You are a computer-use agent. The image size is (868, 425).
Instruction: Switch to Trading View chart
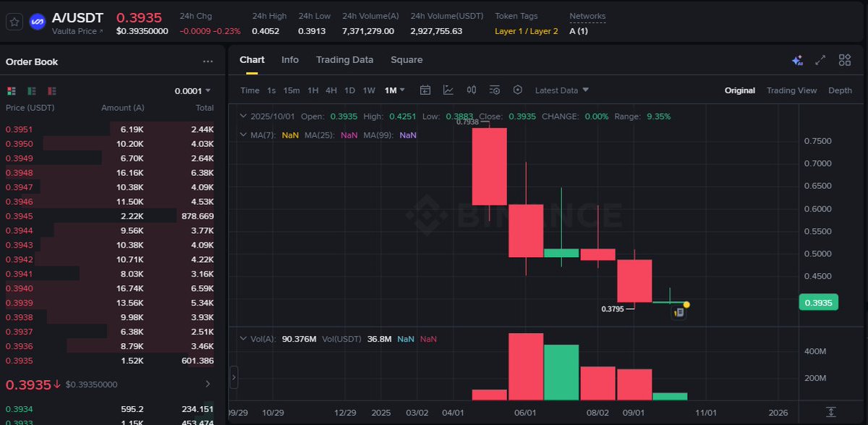pos(791,91)
